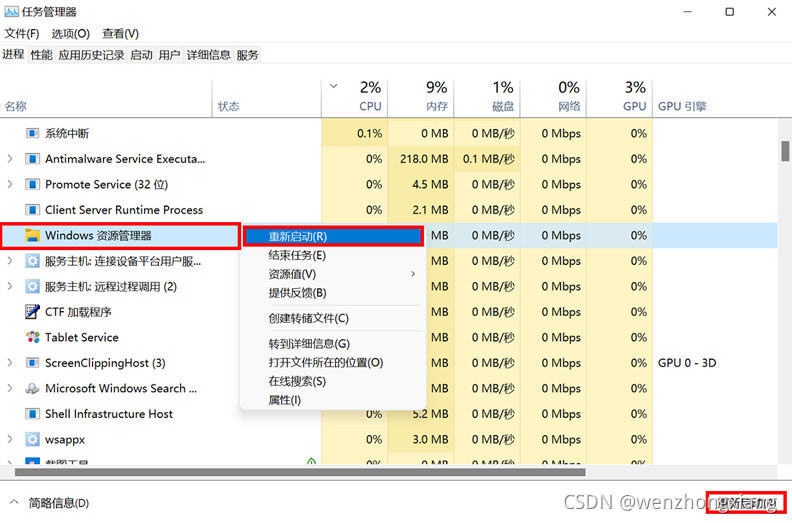The image size is (792, 523).
Task: Click the ScreenClippingHost process icon
Action: tap(32, 363)
